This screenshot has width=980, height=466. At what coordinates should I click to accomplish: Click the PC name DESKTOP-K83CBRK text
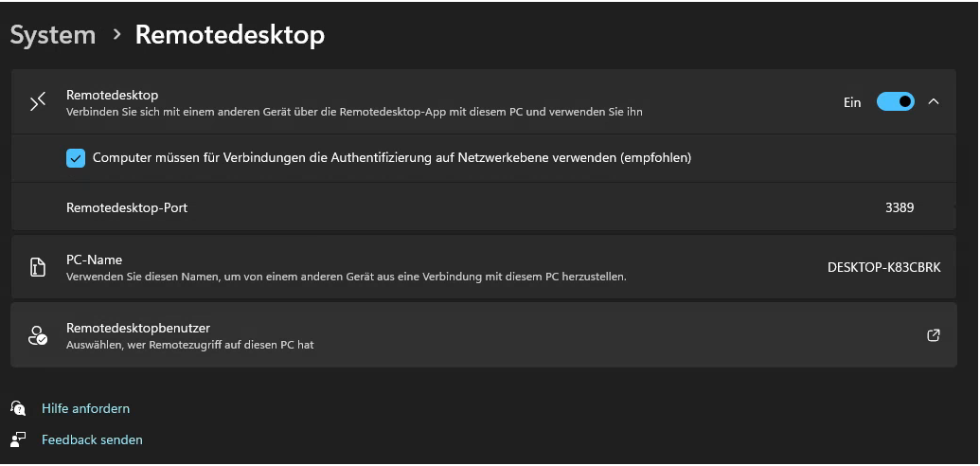pos(883,268)
